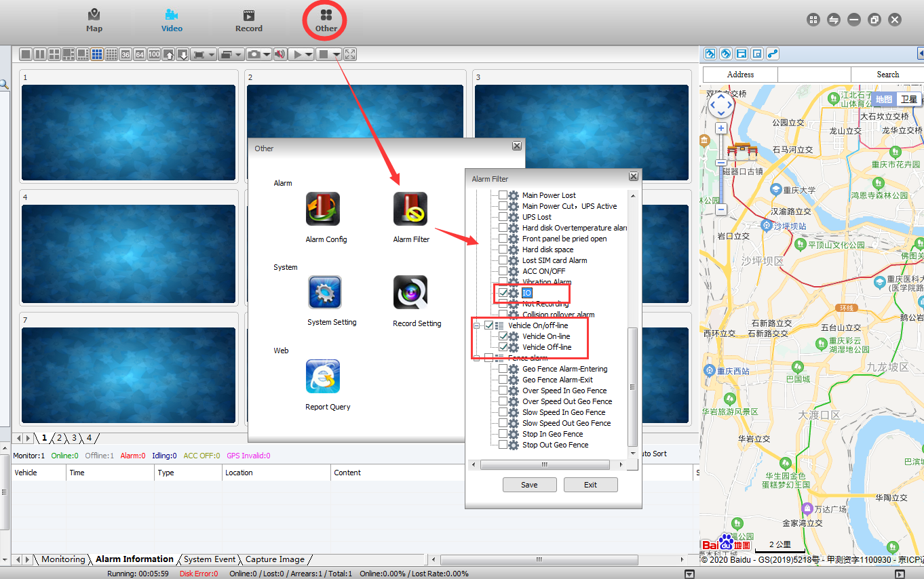Screen dimensions: 924x579
Task: Switch to four-window video layout
Action: [54, 54]
